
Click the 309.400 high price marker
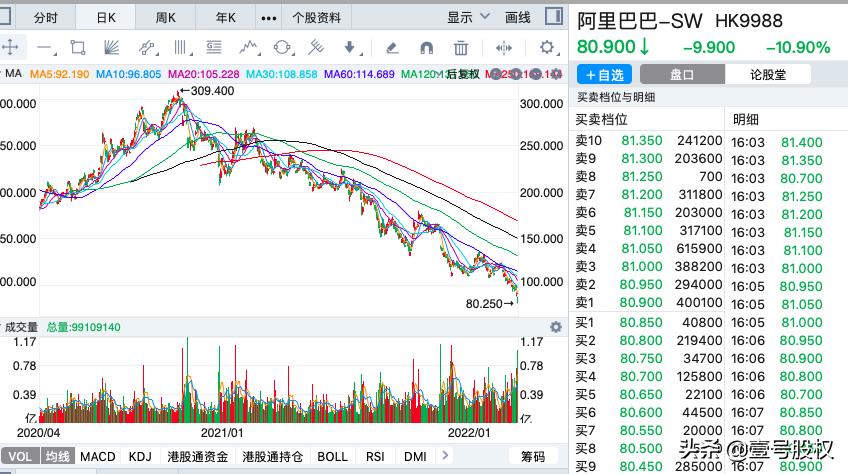207,91
